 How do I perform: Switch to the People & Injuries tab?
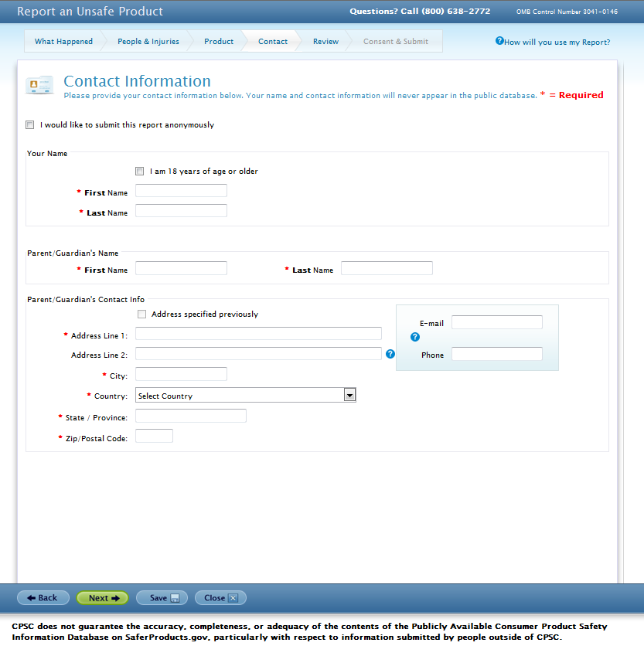148,41
